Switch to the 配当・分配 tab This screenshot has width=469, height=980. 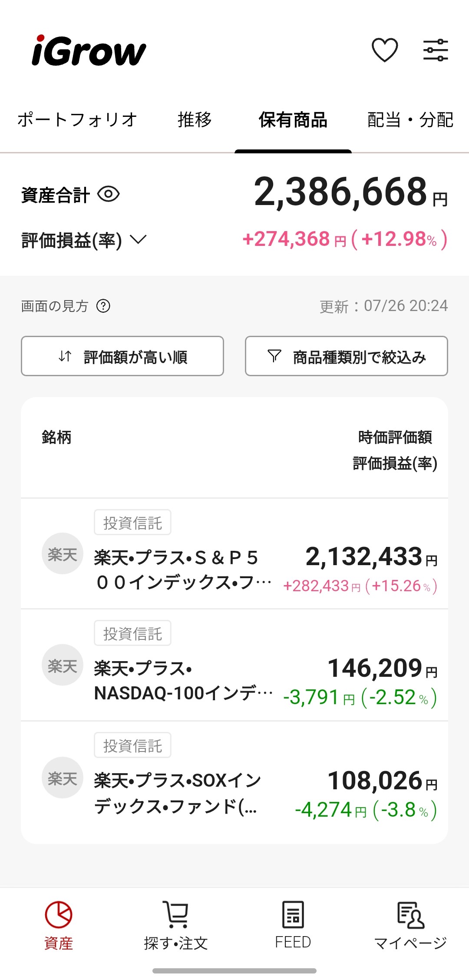tap(410, 120)
